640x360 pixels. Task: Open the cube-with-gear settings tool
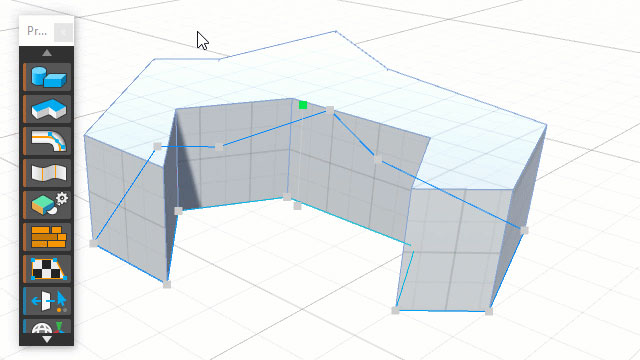[x=47, y=205]
